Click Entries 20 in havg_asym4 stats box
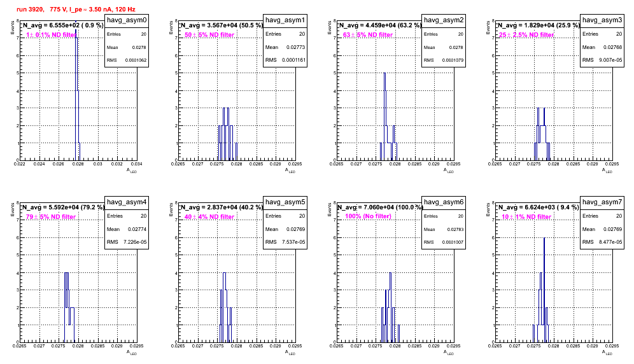Image resolution: width=634 pixels, height=364 pixels. [x=126, y=216]
